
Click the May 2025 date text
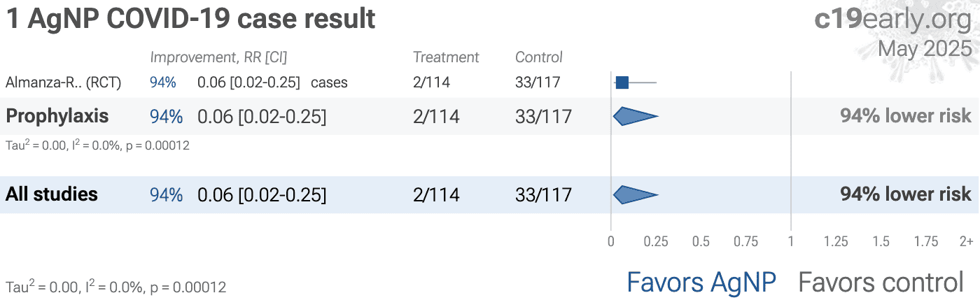(x=925, y=48)
